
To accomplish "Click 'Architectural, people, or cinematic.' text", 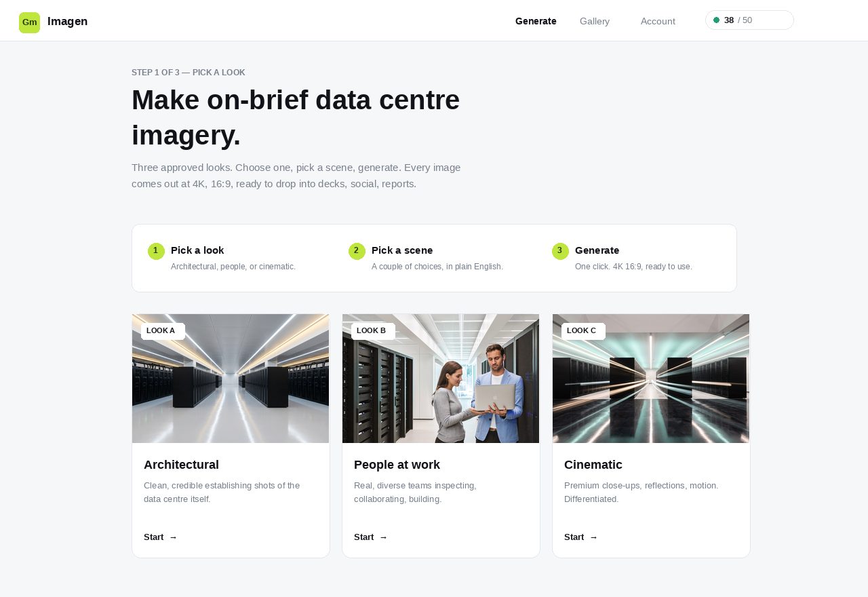I will (x=233, y=267).
